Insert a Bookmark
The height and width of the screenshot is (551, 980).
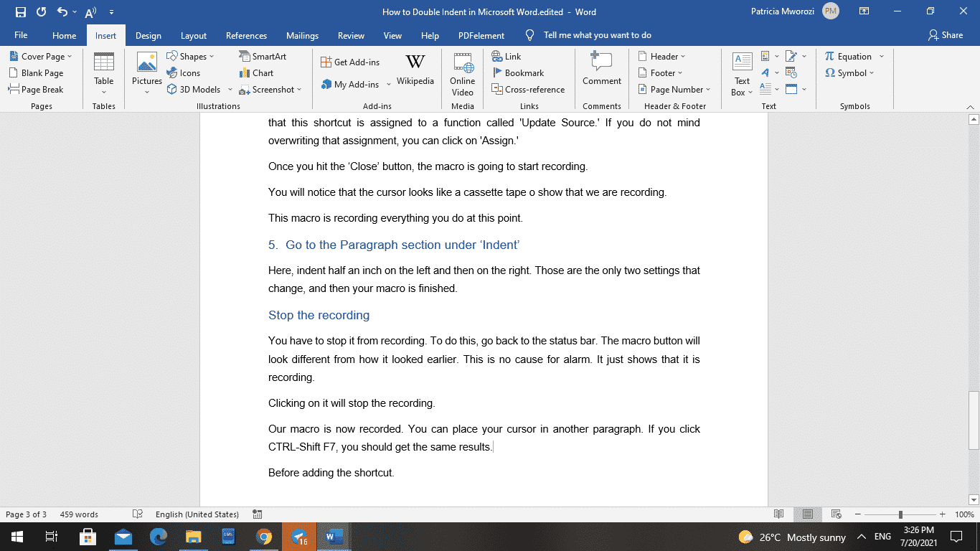coord(517,73)
